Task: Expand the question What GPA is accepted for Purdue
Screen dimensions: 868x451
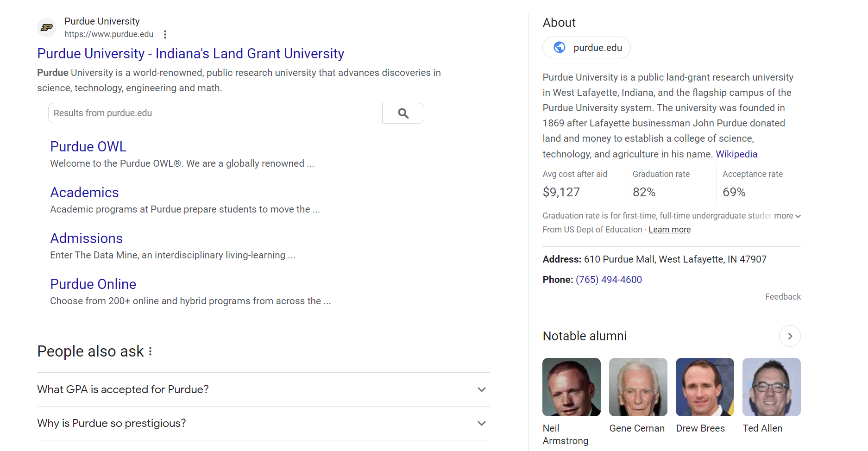Action: [x=481, y=389]
